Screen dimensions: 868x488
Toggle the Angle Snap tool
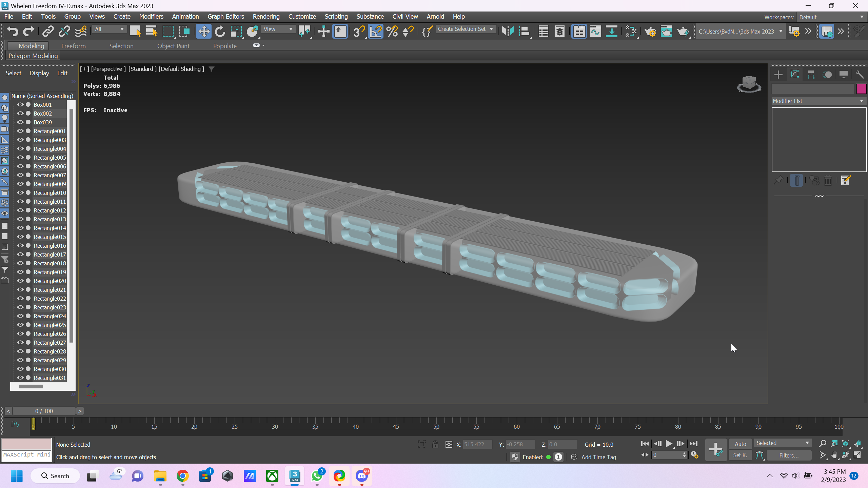click(x=376, y=32)
